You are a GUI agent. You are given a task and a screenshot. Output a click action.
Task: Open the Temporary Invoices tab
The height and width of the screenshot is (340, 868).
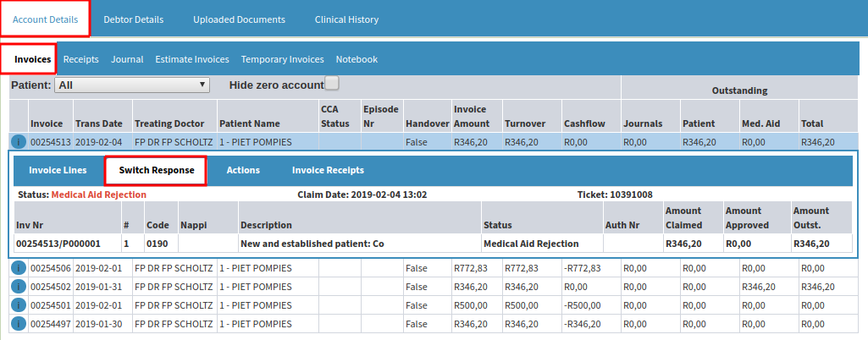click(x=282, y=59)
